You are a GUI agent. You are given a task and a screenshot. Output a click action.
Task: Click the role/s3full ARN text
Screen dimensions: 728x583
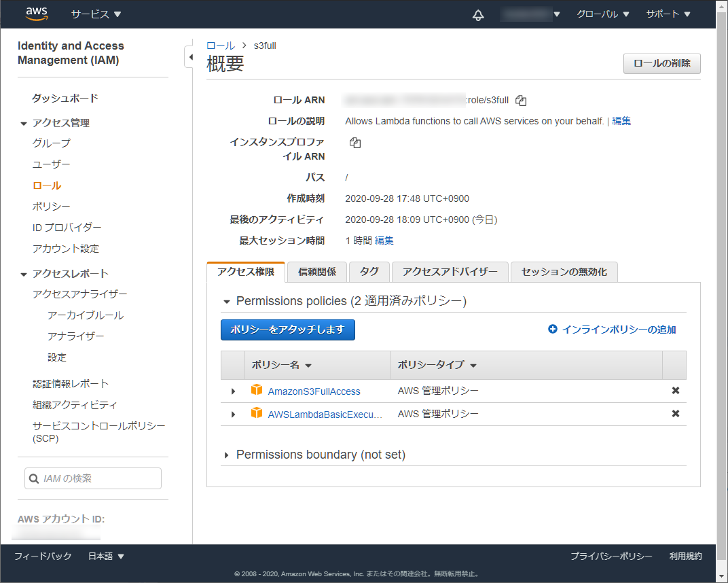[488, 100]
